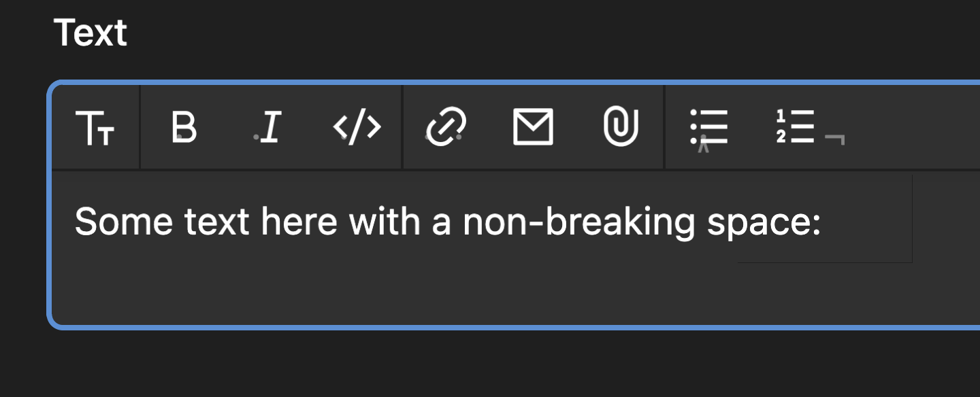This screenshot has height=397, width=980.
Task: Click on the word "non-breaking"
Action: [x=578, y=222]
